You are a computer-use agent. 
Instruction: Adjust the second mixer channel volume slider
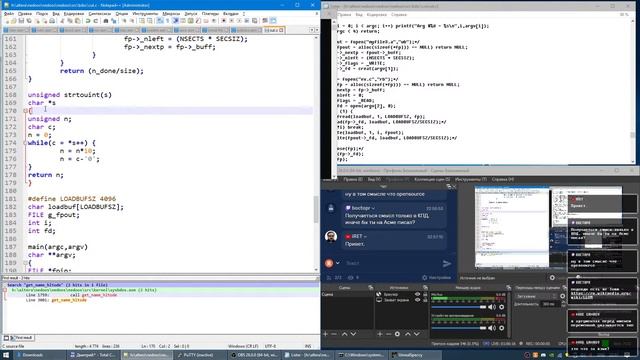tap(459, 328)
